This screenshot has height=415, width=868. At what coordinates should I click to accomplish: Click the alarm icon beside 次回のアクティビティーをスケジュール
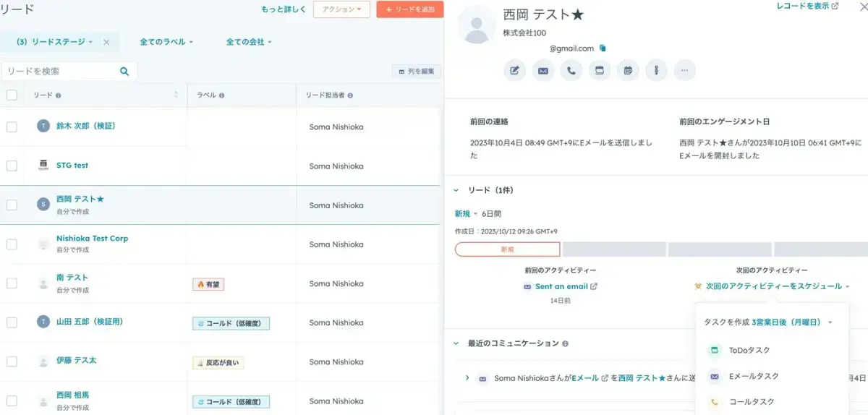(698, 286)
